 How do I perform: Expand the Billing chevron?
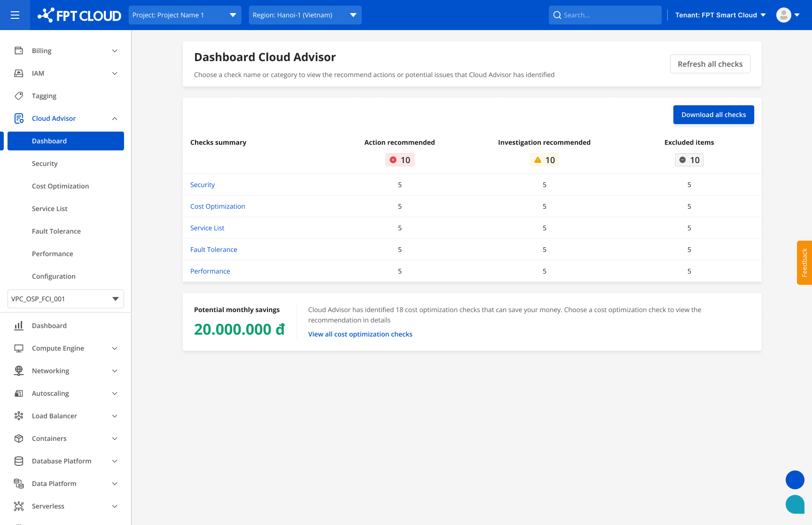[x=115, y=51]
